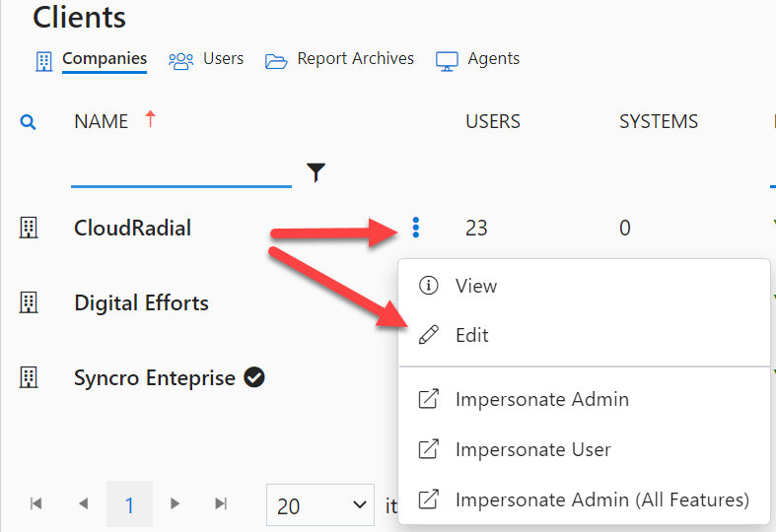The width and height of the screenshot is (776, 532).
Task: Click the Impersonate User external-link icon
Action: (429, 449)
